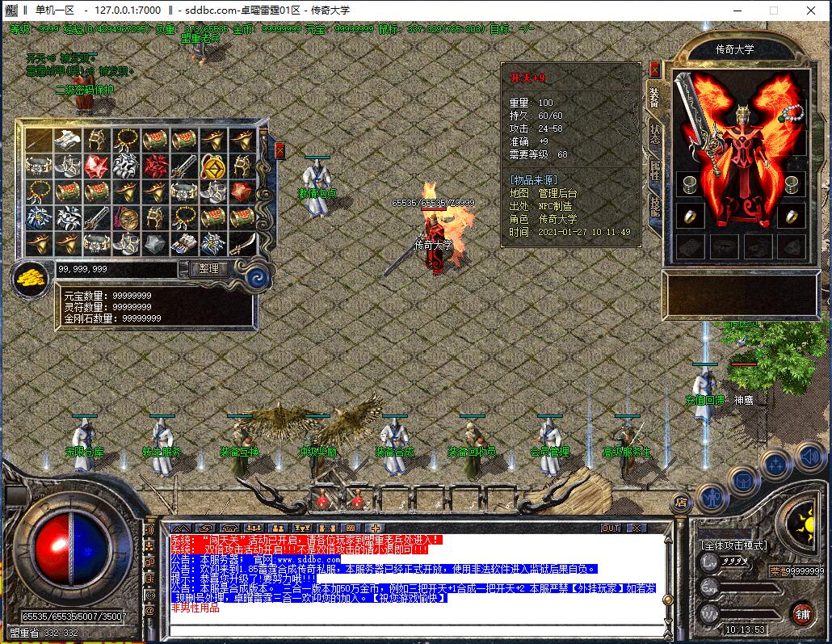Click the Lv level orb
The image size is (832, 644).
click(x=710, y=562)
